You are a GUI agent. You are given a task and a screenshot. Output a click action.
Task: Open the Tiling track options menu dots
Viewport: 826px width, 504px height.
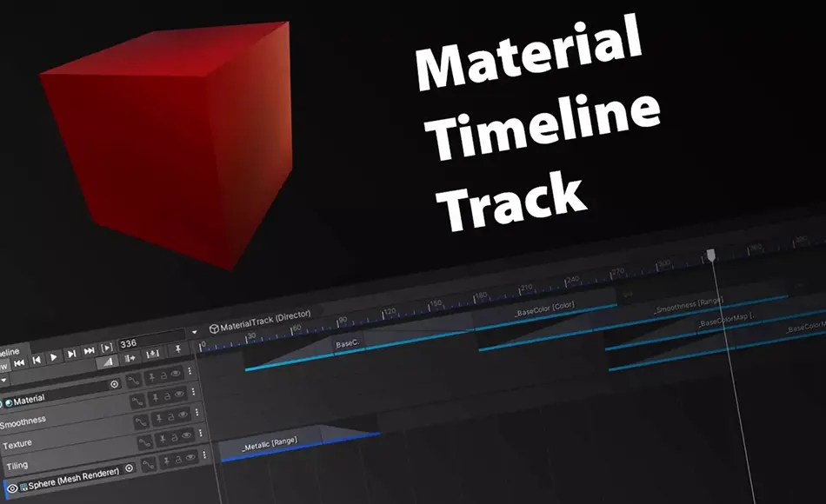tap(201, 434)
